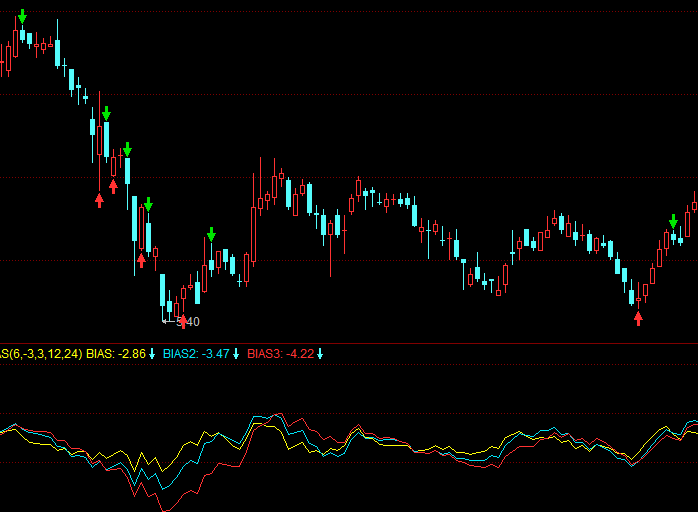Pick the cyan candle directly above 5.40 low

163,291
